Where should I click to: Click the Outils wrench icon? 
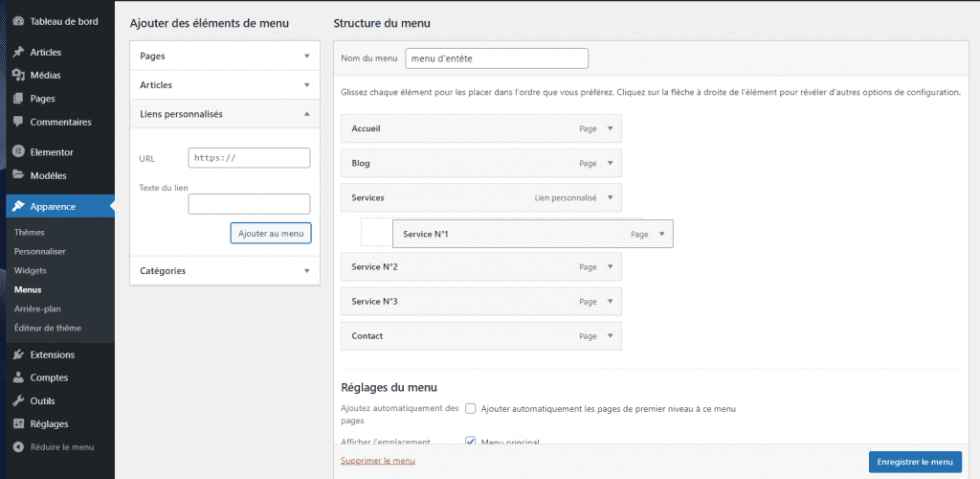tap(18, 400)
